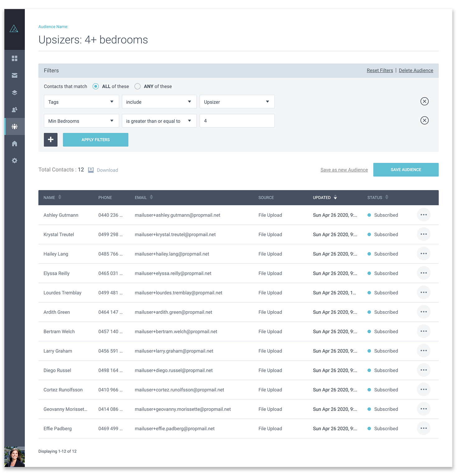Click the triangle logo in sidebar
Screen dimensions: 457x476
[x=14, y=29]
